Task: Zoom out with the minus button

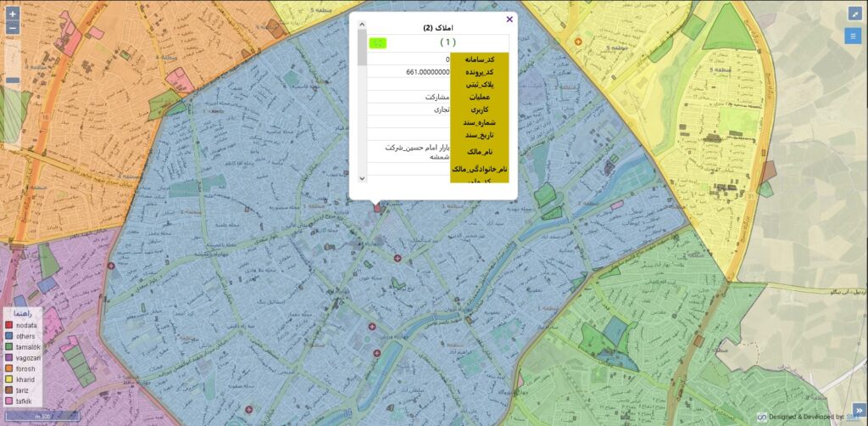Action: point(13,28)
